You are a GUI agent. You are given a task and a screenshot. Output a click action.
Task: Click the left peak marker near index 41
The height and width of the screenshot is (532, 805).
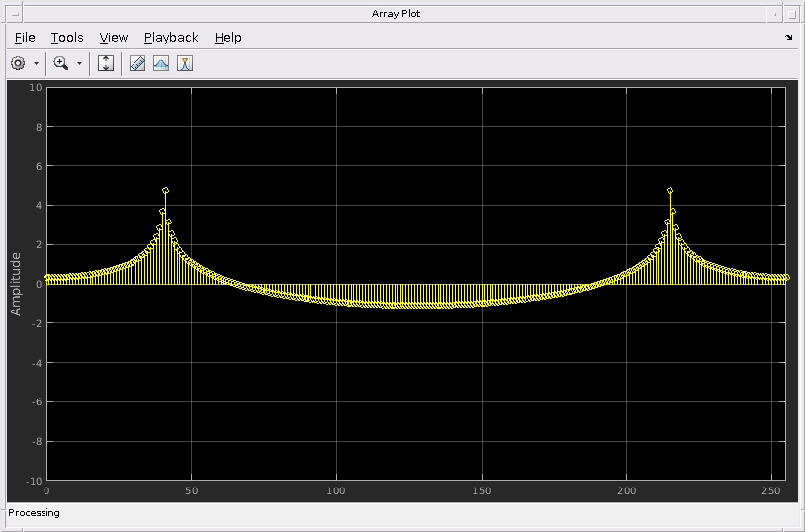pos(165,190)
